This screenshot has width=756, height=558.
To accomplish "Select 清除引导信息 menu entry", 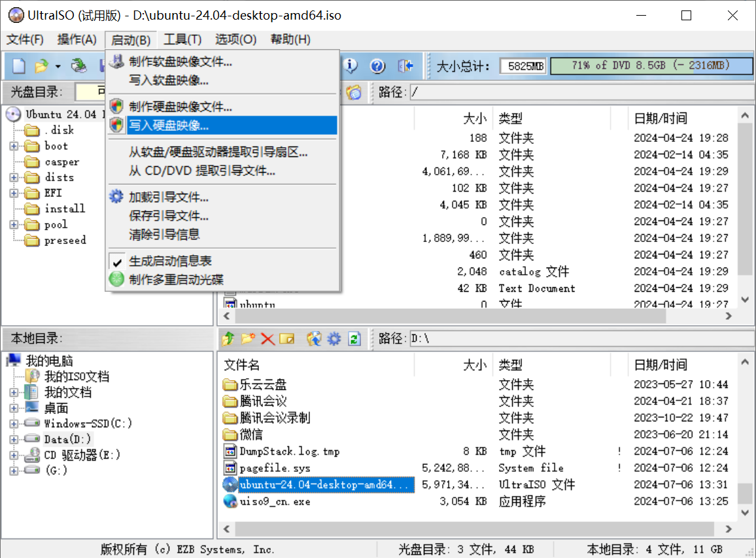I will point(223,234).
